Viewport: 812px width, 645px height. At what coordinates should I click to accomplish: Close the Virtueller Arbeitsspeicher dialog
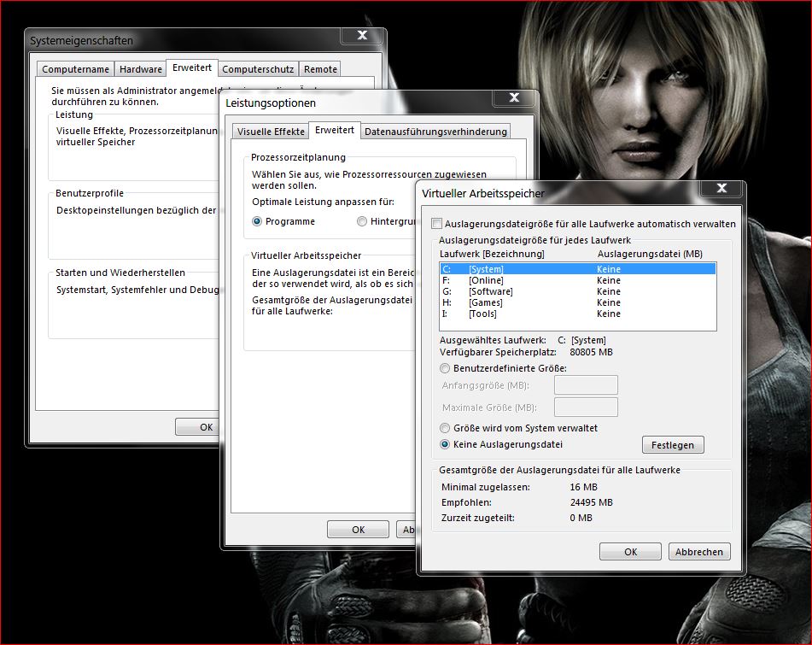coord(721,188)
